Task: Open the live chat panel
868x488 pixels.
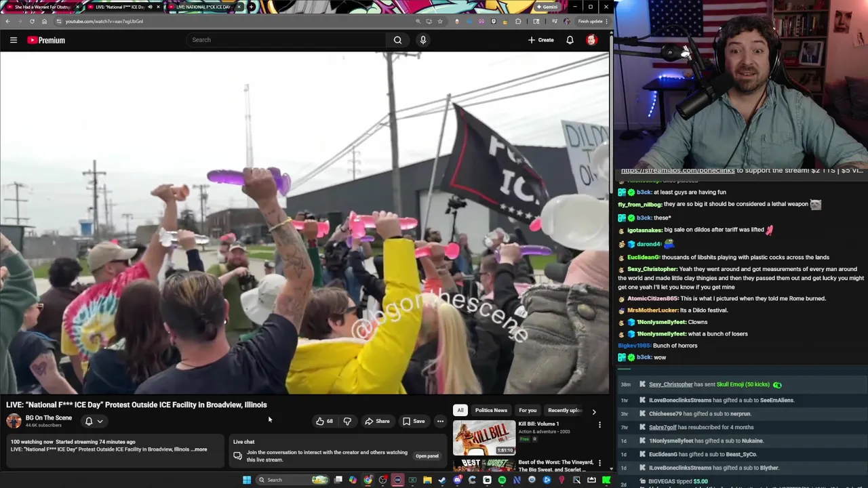Action: click(x=427, y=455)
